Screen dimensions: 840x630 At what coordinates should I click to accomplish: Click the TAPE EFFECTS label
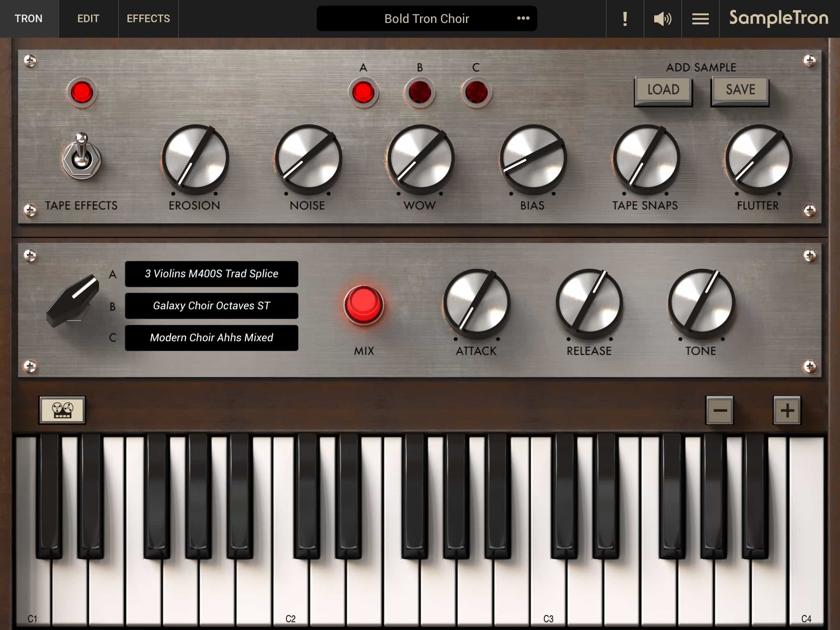point(81,205)
